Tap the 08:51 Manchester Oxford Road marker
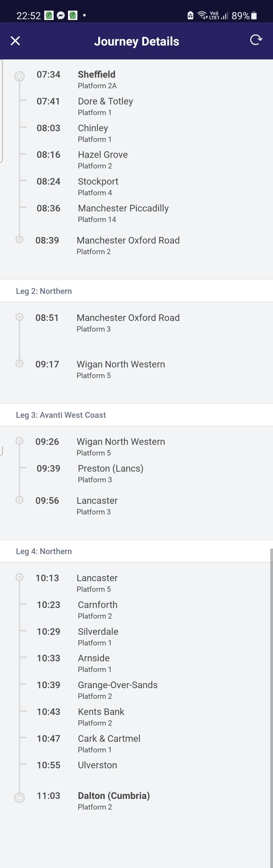The width and height of the screenshot is (273, 868). click(x=20, y=317)
